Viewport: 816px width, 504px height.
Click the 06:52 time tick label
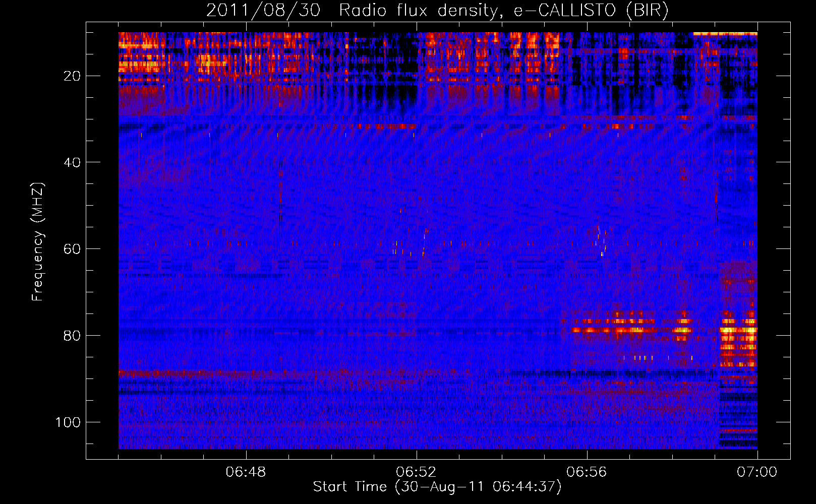coord(417,472)
